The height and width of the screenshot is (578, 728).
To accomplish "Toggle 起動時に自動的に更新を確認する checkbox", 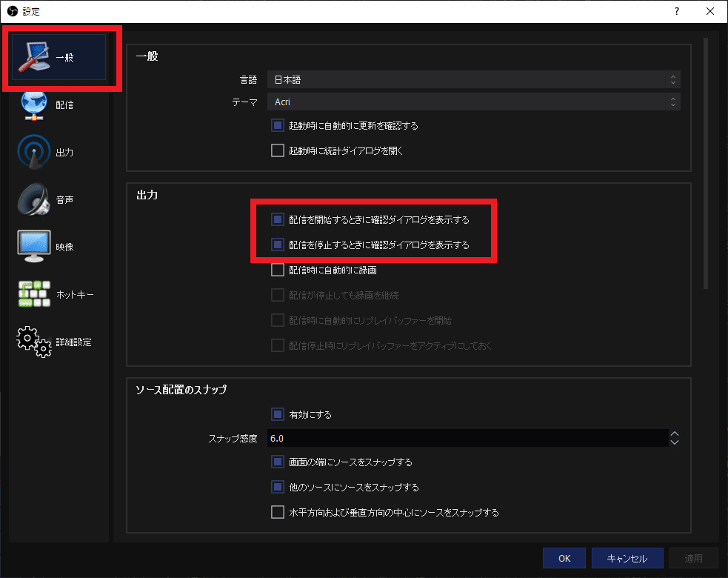I will pos(278,125).
